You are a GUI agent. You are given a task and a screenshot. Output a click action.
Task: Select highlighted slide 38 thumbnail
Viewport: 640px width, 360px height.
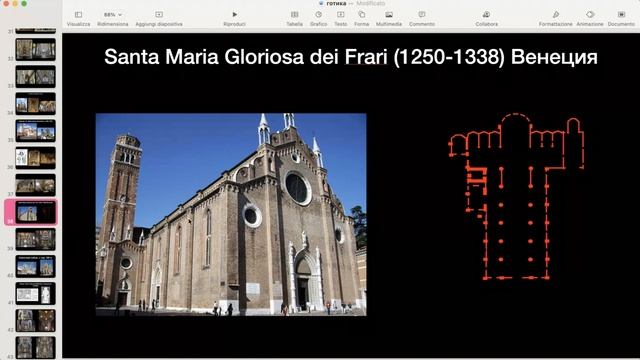click(x=36, y=212)
